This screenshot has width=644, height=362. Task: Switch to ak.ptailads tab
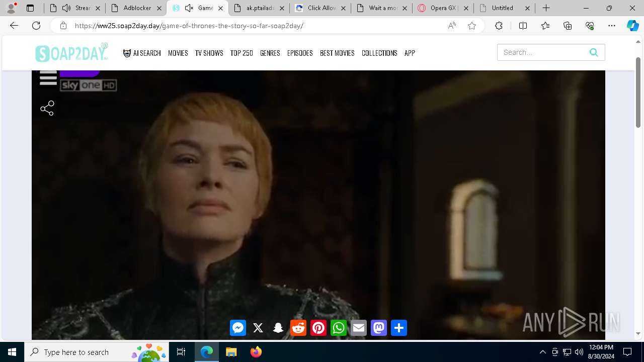click(259, 8)
